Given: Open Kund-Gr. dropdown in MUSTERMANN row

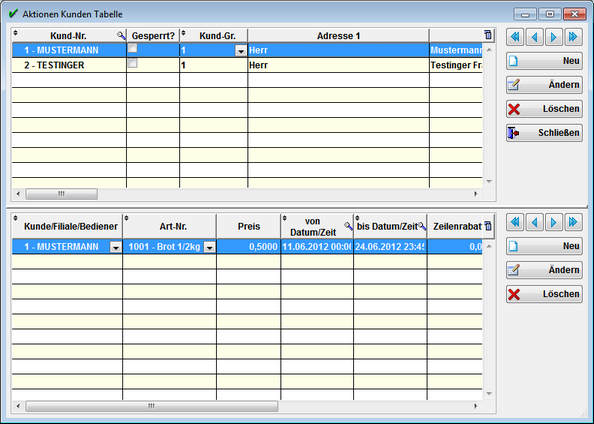Looking at the screenshot, I should [x=241, y=50].
